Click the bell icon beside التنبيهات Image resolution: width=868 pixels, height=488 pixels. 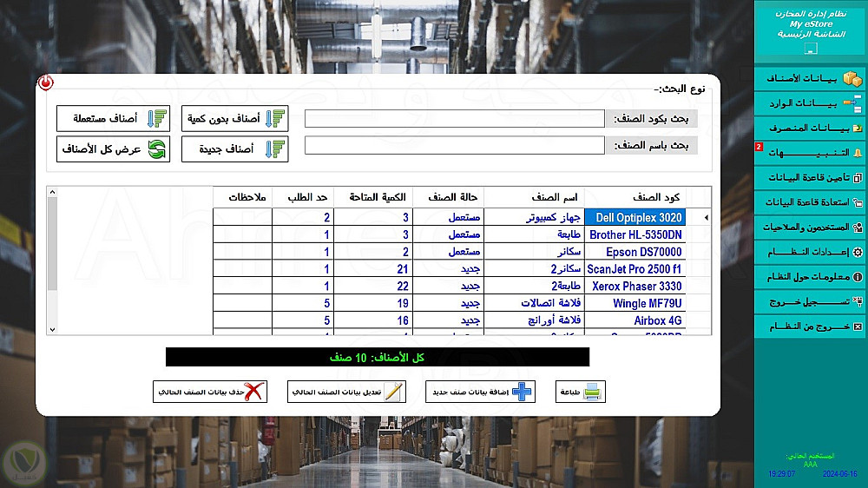tap(858, 153)
